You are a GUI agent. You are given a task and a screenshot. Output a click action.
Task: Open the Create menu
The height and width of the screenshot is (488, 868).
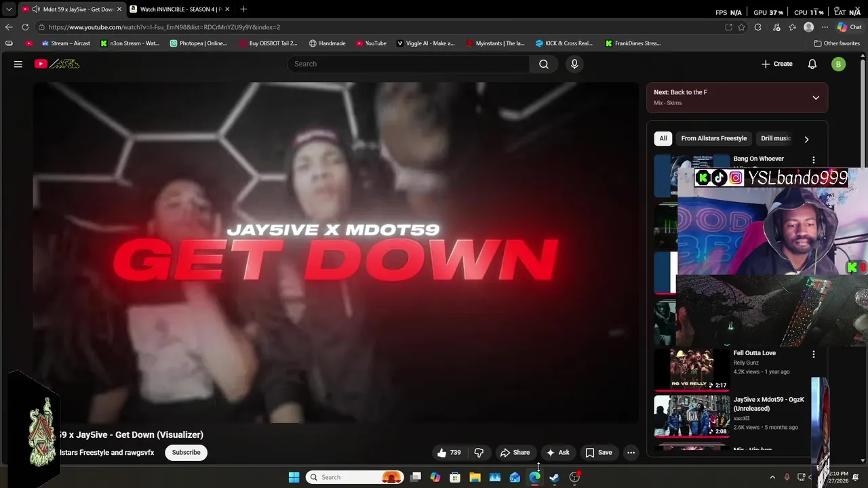pos(776,64)
